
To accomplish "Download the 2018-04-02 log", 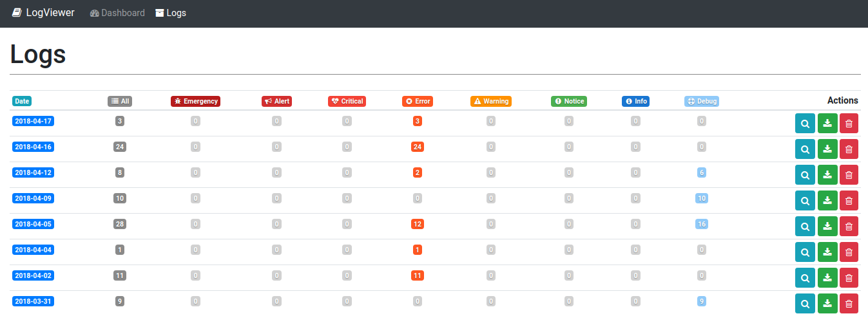I will tap(827, 278).
